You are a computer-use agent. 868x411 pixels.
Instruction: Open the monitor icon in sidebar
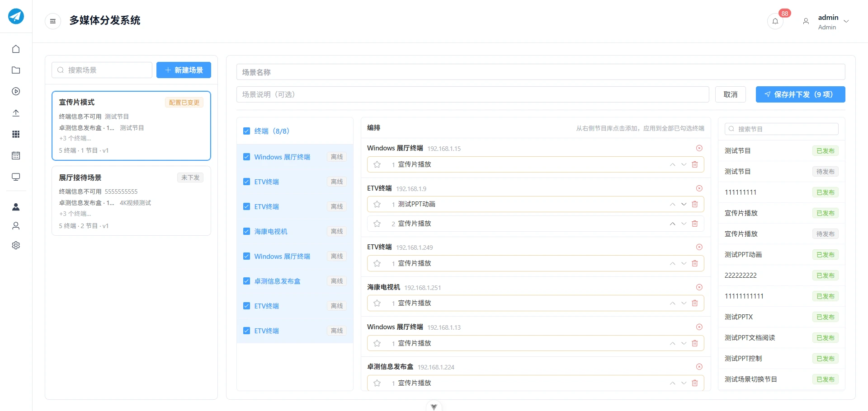[16, 177]
